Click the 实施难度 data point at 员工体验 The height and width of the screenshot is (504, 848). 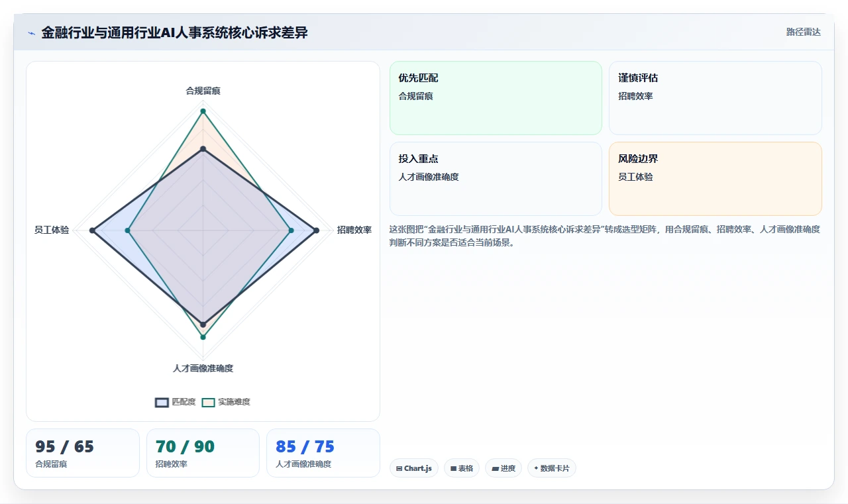128,230
